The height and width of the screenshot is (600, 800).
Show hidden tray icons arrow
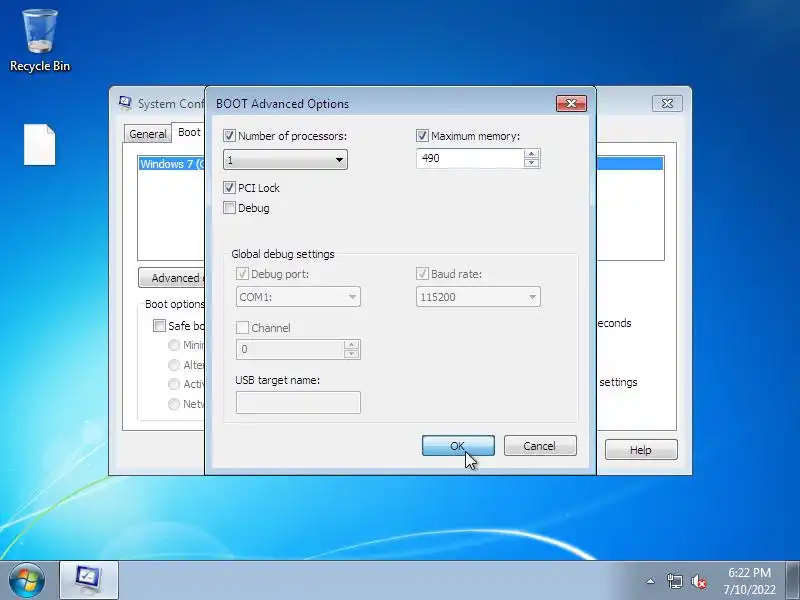click(651, 581)
